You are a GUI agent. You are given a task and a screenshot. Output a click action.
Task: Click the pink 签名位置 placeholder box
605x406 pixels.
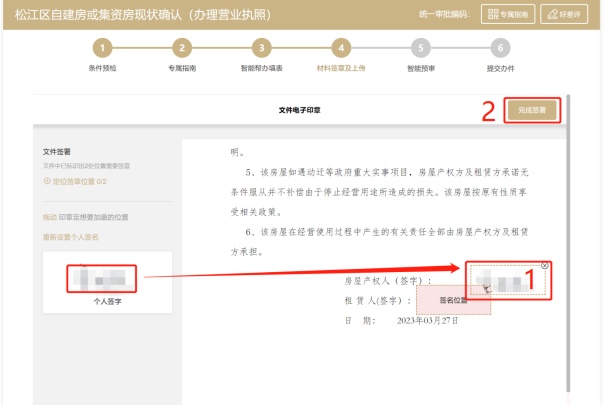click(x=455, y=300)
